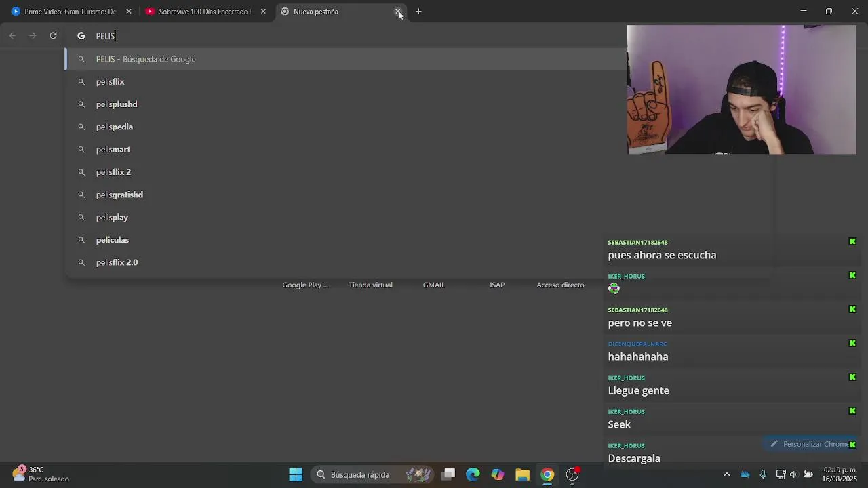Open the GMAIL shortcut
The image size is (868, 488).
[x=434, y=285]
